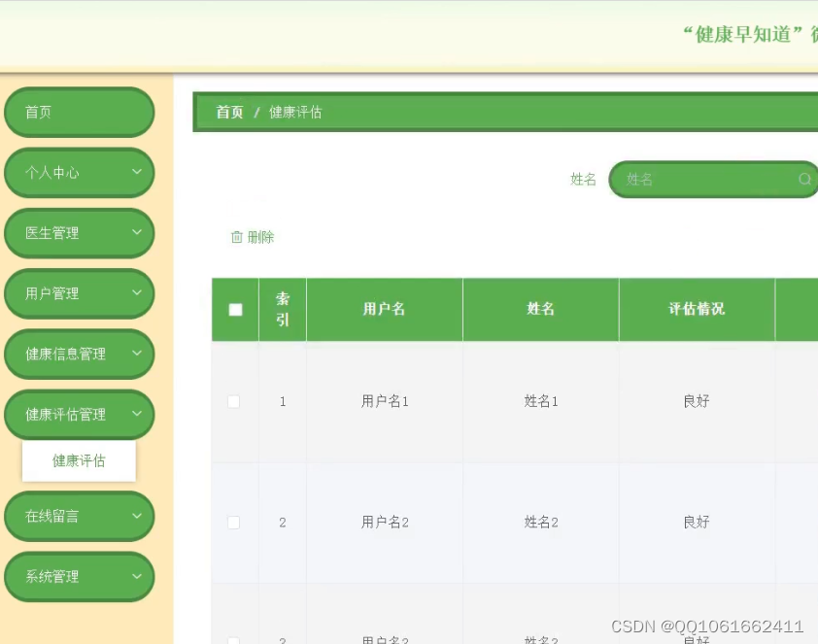Click the trash icon next to 删除

tap(237, 236)
